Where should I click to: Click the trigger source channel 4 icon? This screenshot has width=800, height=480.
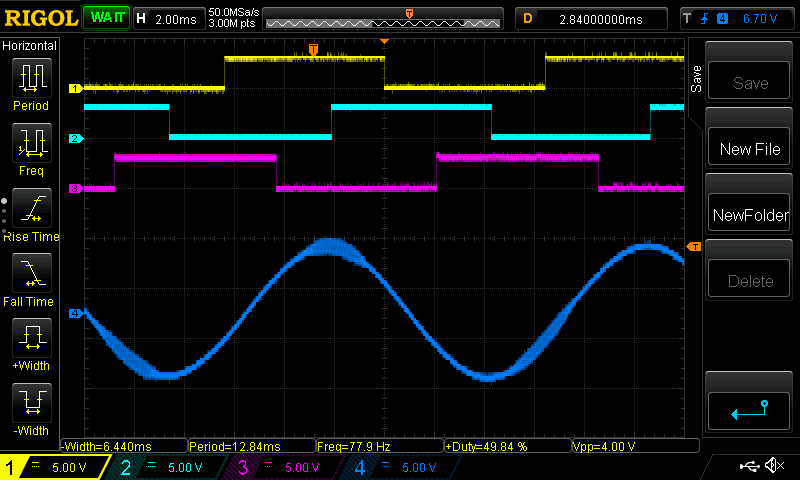click(x=722, y=19)
